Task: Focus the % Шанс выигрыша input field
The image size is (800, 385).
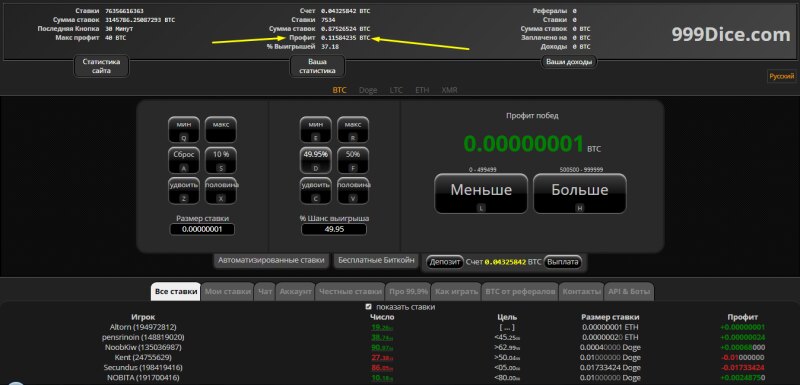Action: coord(334,229)
